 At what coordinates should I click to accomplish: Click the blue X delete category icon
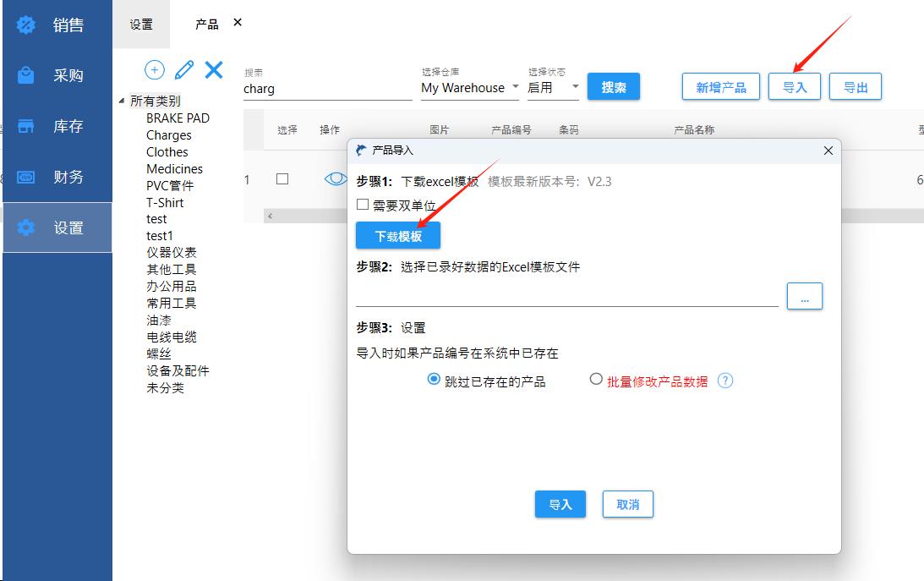(214, 69)
